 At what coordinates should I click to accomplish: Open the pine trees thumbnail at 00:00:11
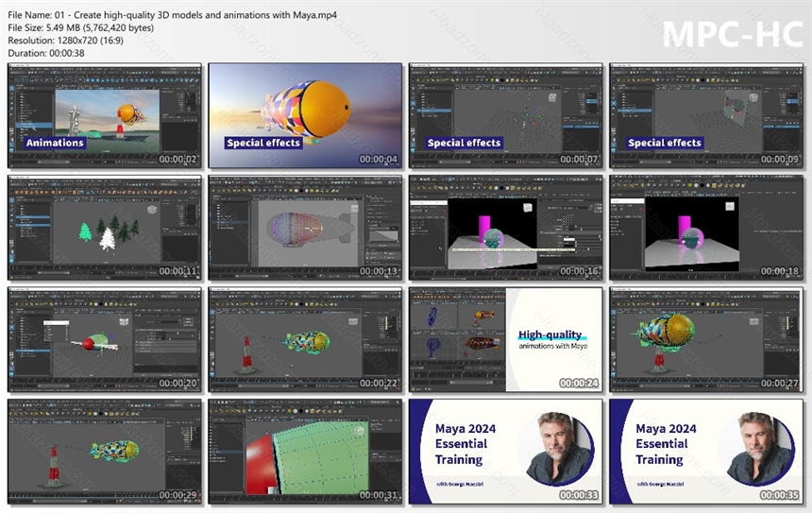click(105, 228)
